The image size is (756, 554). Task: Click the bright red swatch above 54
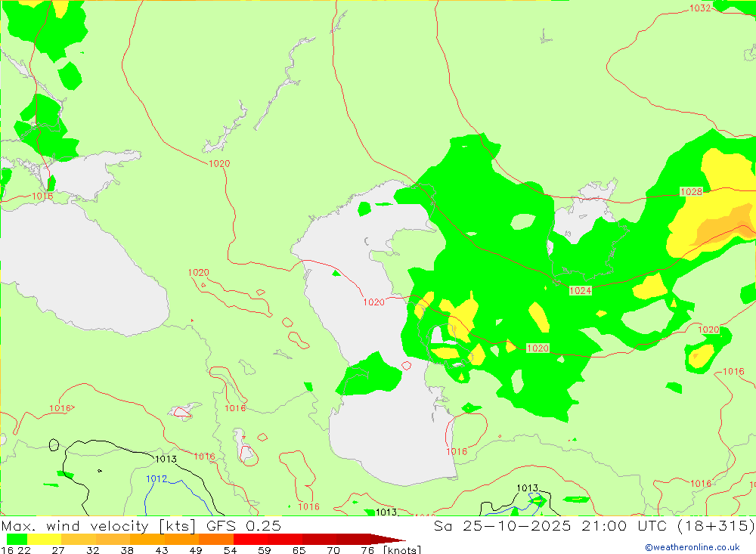click(x=251, y=539)
